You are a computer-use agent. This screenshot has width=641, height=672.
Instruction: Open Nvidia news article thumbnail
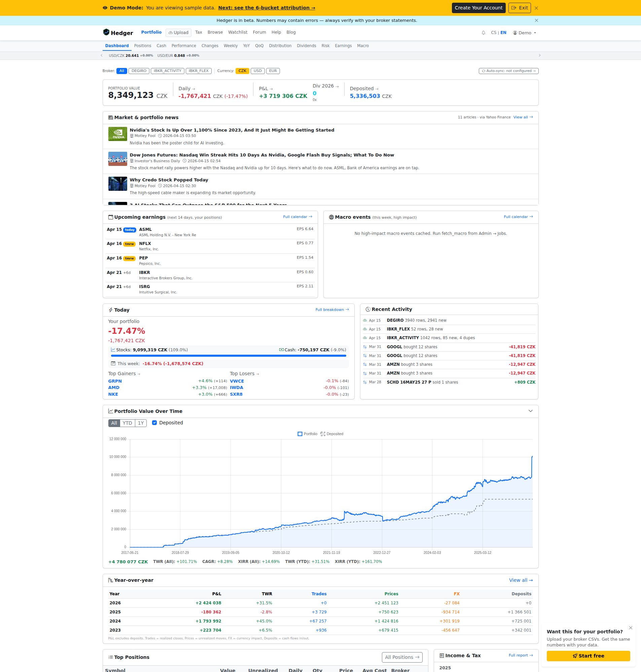click(117, 134)
